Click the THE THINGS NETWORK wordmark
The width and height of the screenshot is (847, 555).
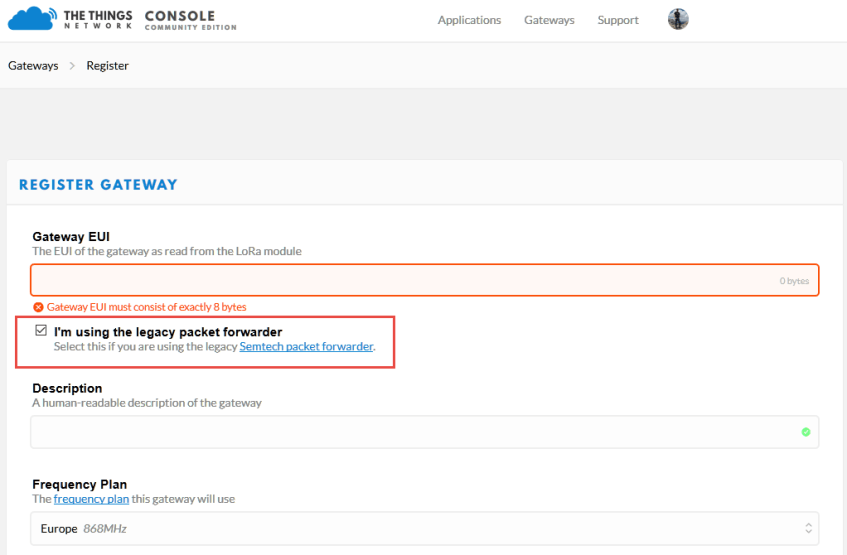coord(97,20)
